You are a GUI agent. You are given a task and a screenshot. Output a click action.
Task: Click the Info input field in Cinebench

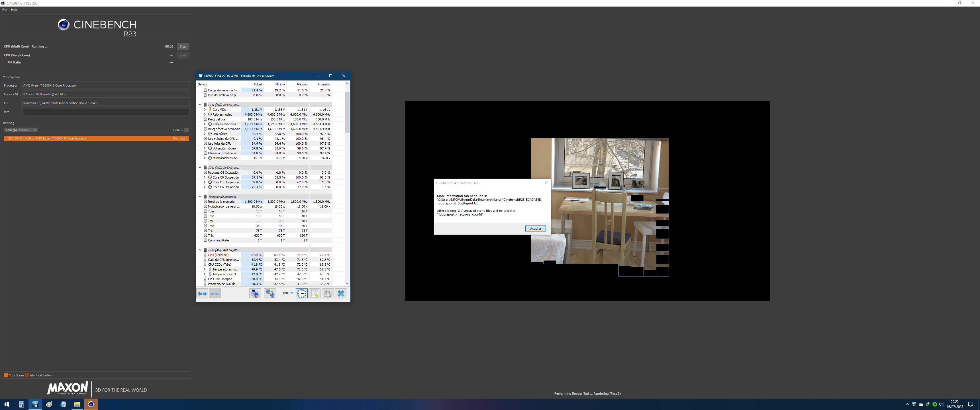tap(106, 112)
